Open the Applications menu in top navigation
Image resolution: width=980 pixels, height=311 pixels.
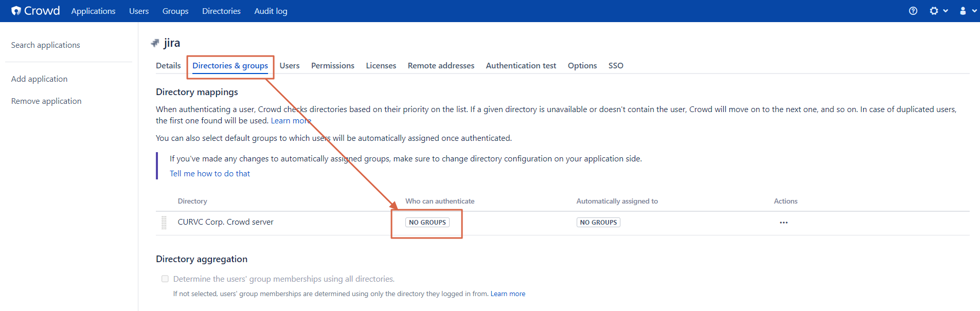coord(93,11)
